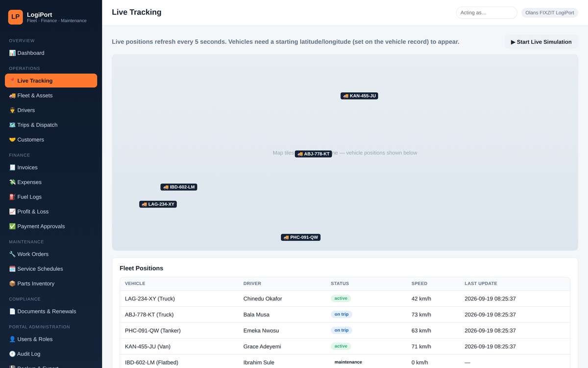The height and width of the screenshot is (368, 588).
Task: Click the Profit & Loss chart icon
Action: (x=12, y=211)
